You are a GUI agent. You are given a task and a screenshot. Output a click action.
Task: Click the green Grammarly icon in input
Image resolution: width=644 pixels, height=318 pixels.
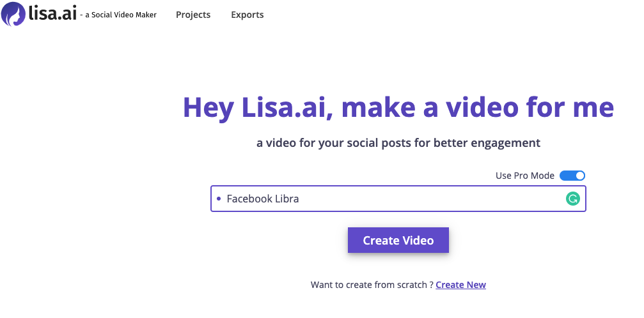coord(573,199)
